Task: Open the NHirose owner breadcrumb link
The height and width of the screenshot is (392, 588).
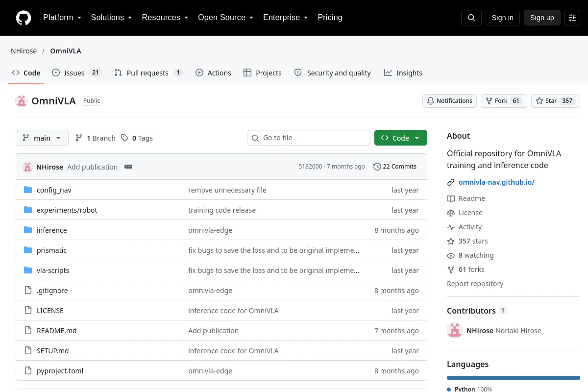Action: click(x=24, y=51)
